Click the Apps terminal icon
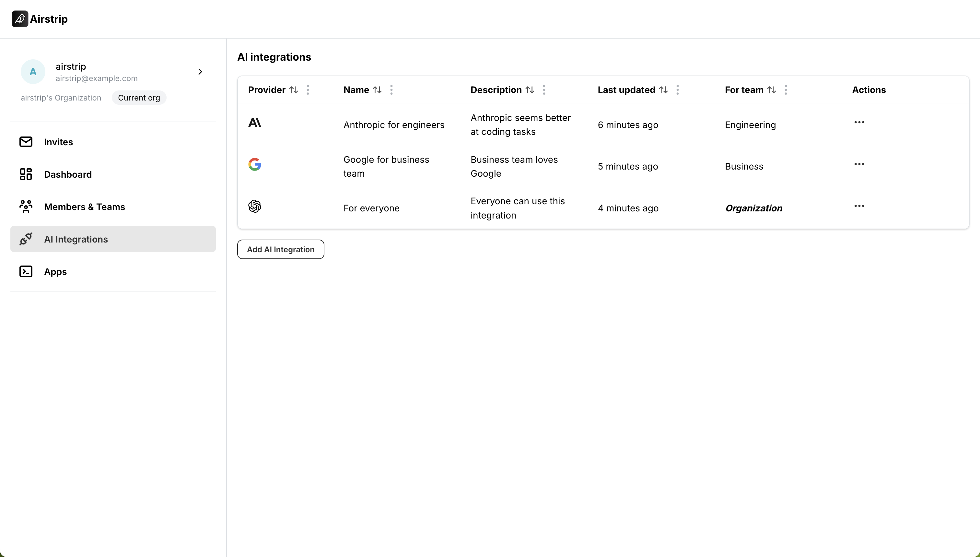This screenshot has height=557, width=980. [x=26, y=272]
